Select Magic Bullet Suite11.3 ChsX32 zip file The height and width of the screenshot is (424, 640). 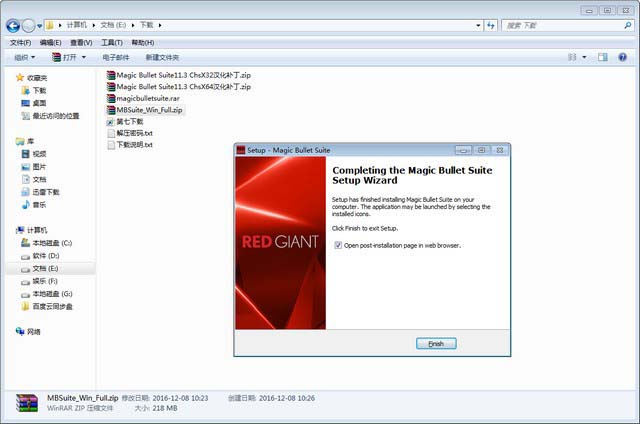pos(178,75)
